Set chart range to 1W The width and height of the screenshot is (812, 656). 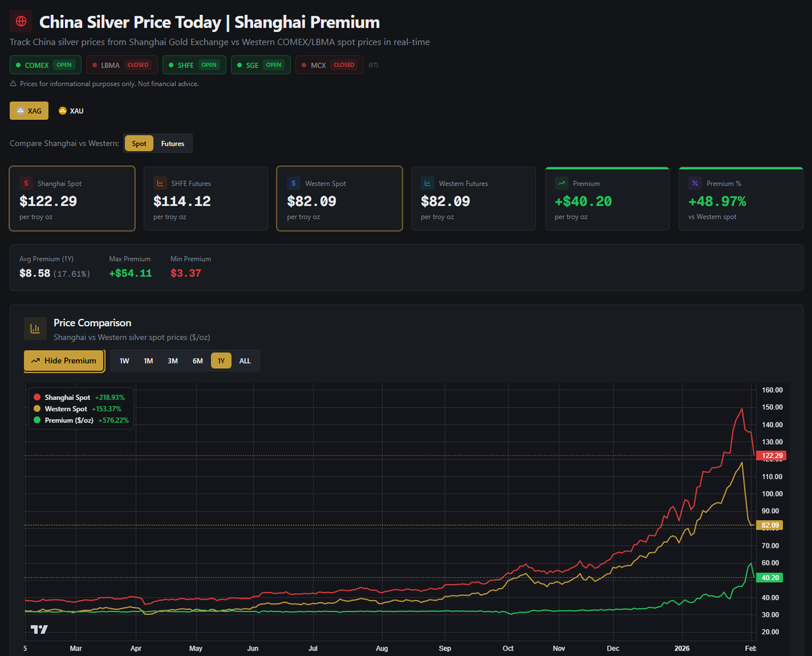125,361
